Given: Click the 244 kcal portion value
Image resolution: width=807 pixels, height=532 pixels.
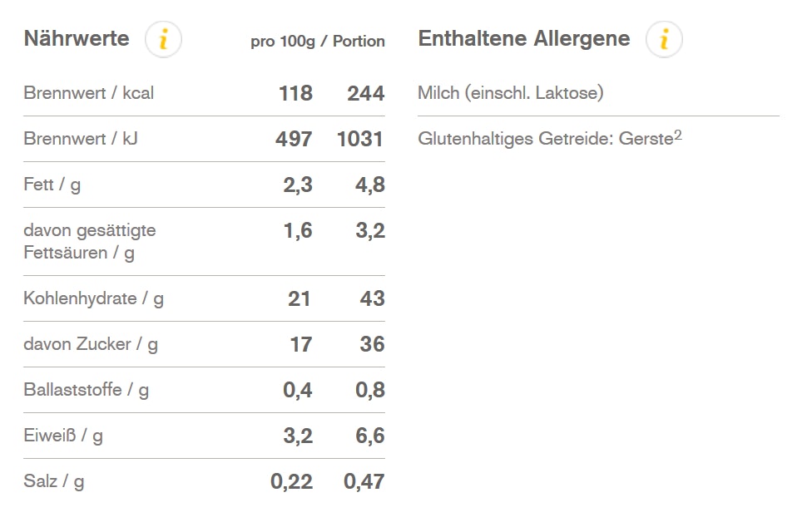Looking at the screenshot, I should tap(366, 93).
